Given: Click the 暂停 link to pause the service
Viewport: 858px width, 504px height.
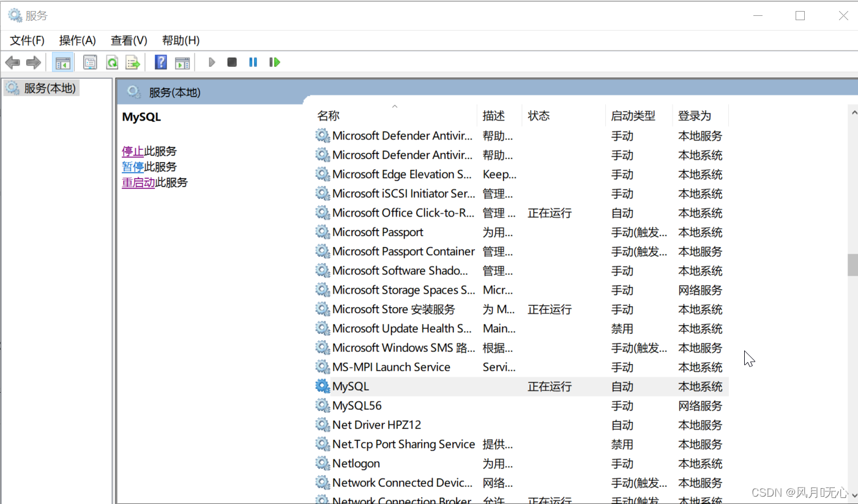Looking at the screenshot, I should tap(133, 167).
